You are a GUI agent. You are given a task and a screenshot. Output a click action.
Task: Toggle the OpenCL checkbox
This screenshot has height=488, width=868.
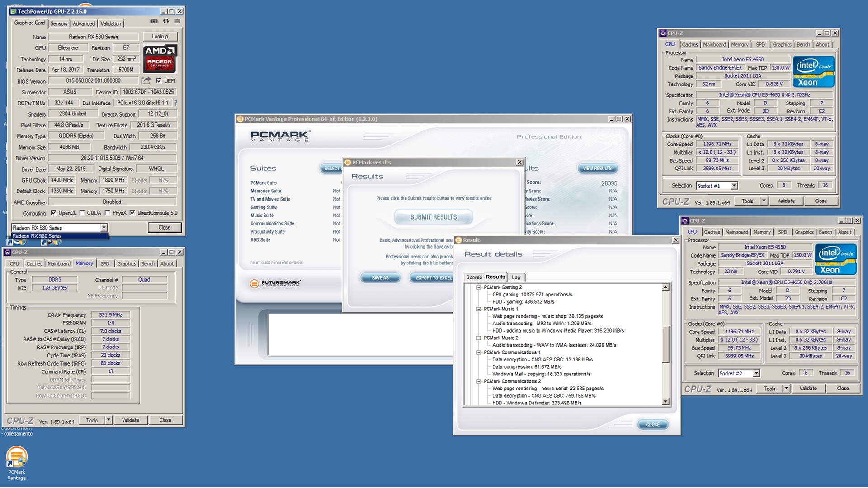click(x=53, y=213)
